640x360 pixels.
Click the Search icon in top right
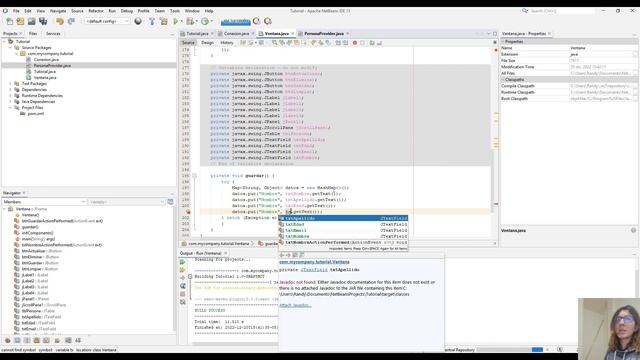[x=525, y=11]
